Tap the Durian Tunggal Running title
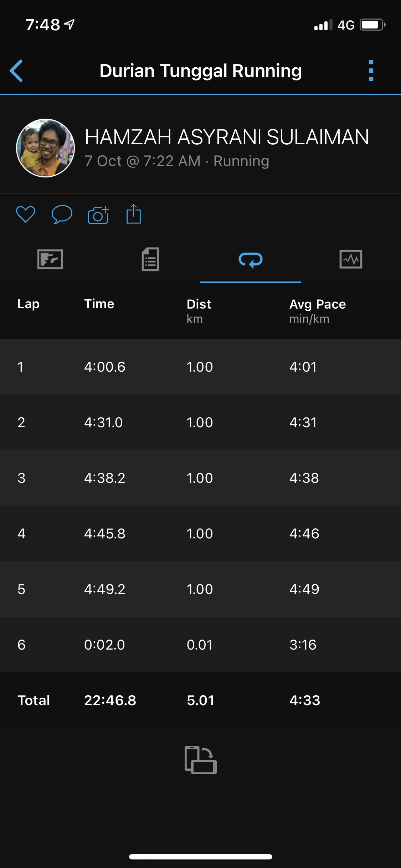This screenshot has width=401, height=868. [200, 71]
